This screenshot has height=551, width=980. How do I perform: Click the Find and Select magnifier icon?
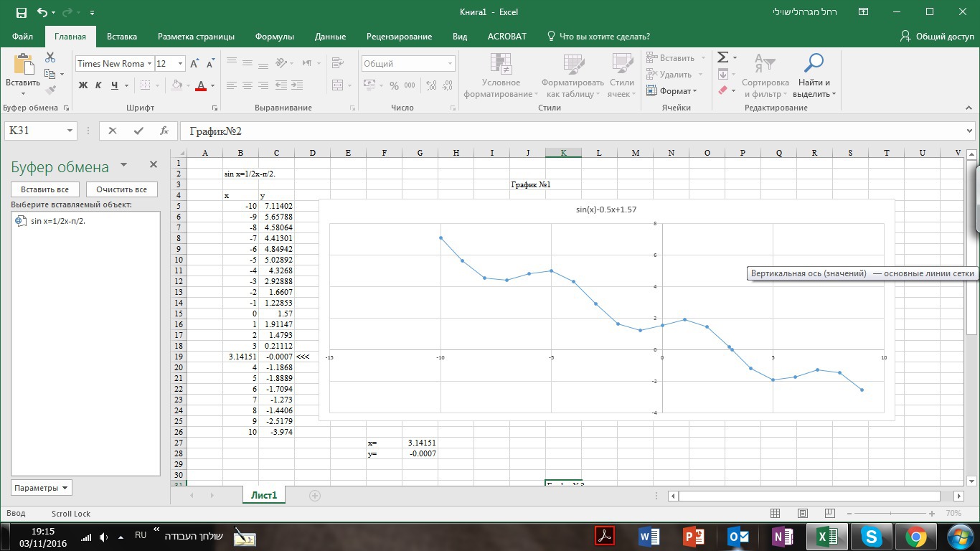(x=813, y=63)
